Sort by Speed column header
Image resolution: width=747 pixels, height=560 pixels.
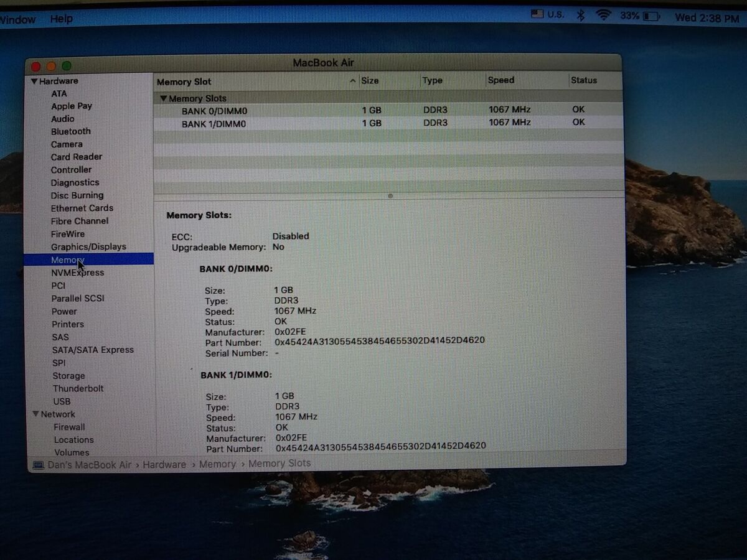point(501,80)
